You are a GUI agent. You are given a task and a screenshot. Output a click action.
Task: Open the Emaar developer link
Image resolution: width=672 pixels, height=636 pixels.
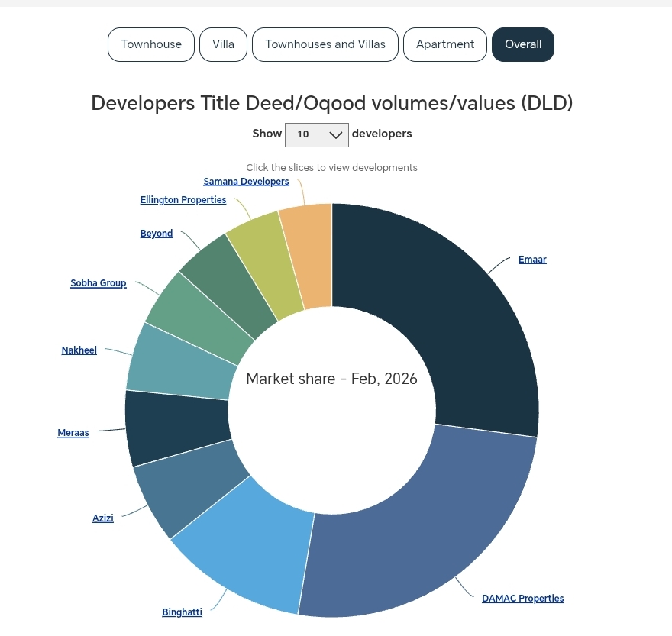(532, 259)
